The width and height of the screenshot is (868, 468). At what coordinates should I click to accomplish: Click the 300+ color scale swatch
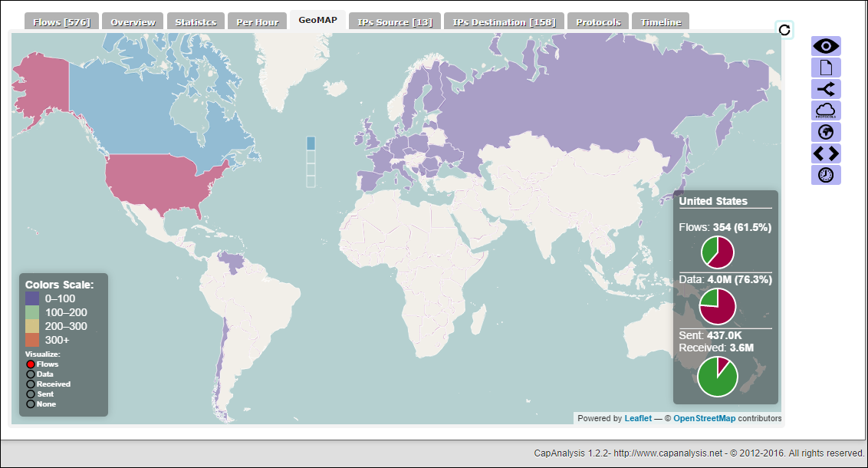pos(32,340)
